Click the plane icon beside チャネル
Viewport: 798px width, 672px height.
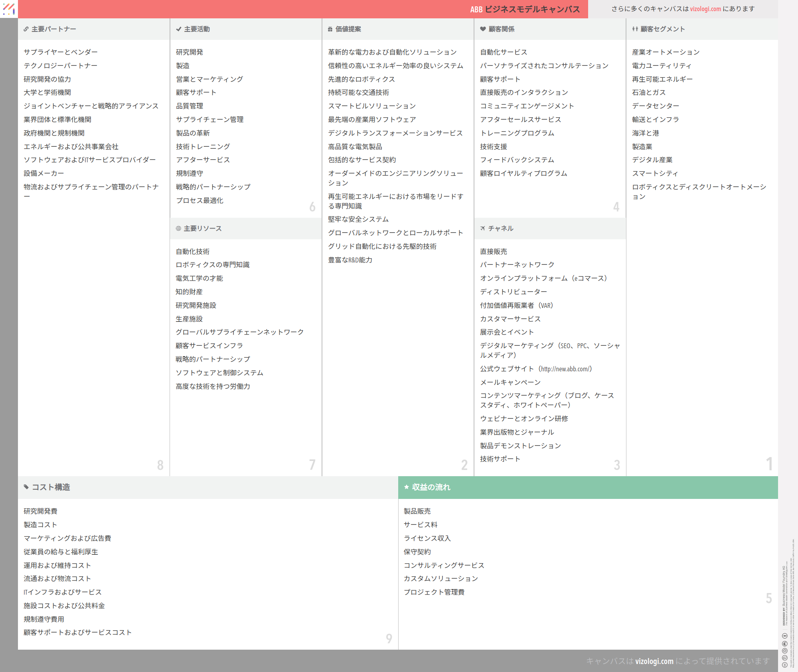click(x=483, y=229)
